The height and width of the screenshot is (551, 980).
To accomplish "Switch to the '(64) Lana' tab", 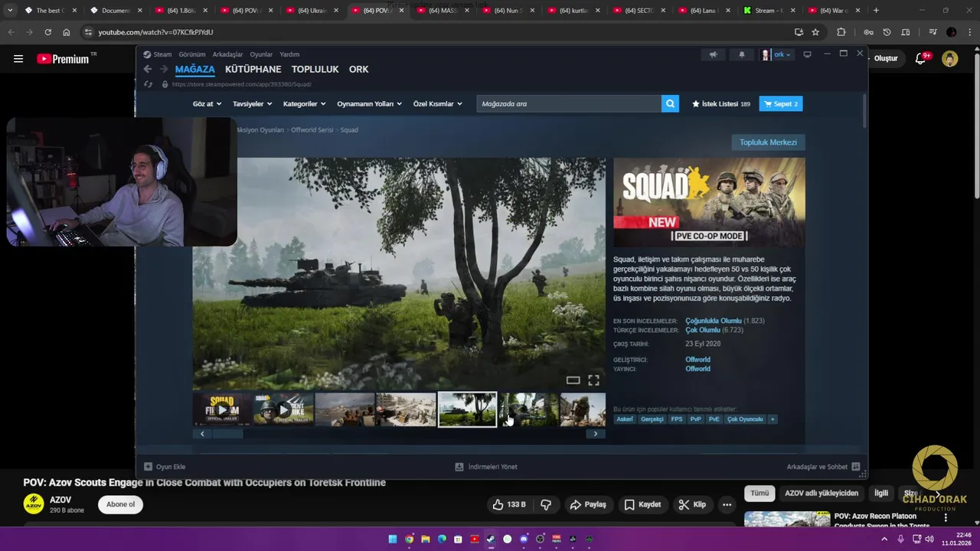I will click(x=705, y=11).
